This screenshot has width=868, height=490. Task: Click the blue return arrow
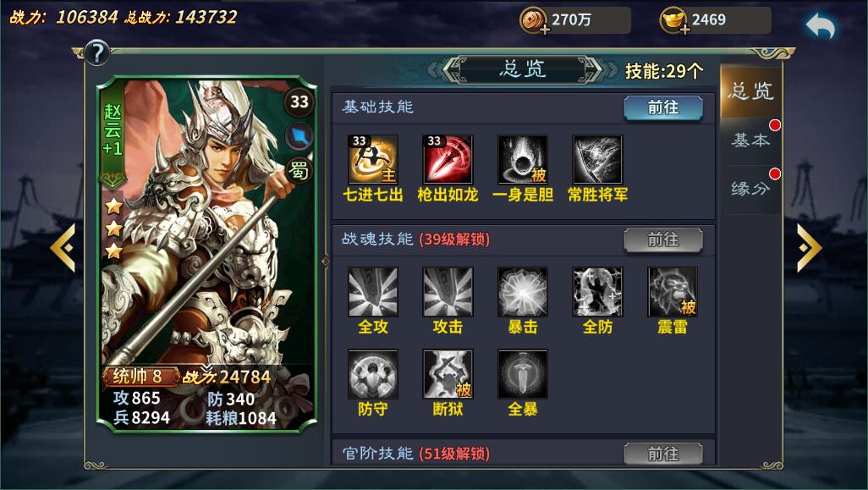(821, 25)
